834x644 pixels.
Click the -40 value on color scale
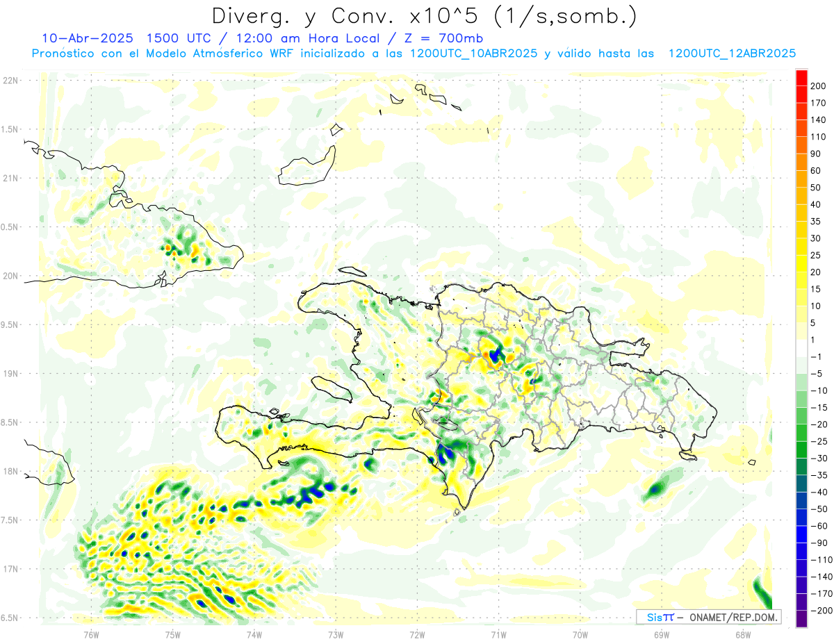(x=819, y=492)
